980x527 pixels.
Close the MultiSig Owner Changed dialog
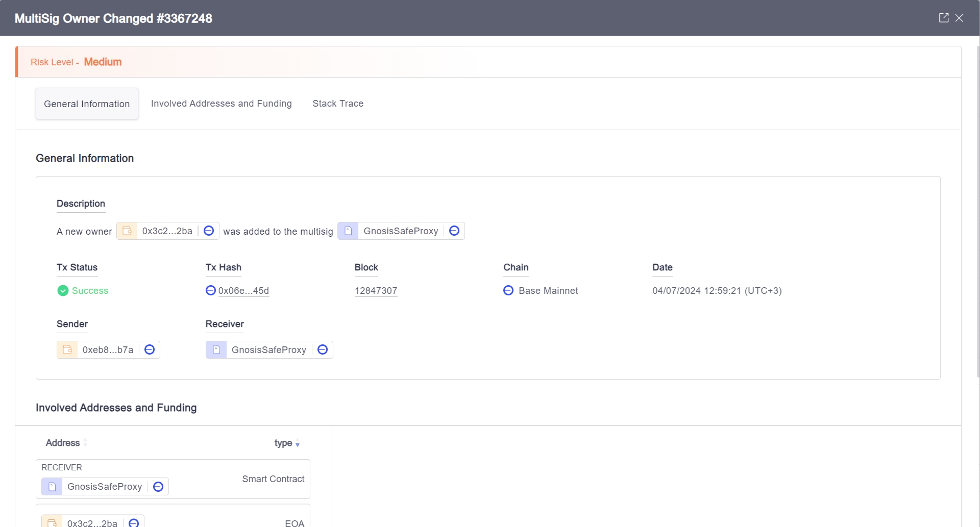pyautogui.click(x=960, y=18)
